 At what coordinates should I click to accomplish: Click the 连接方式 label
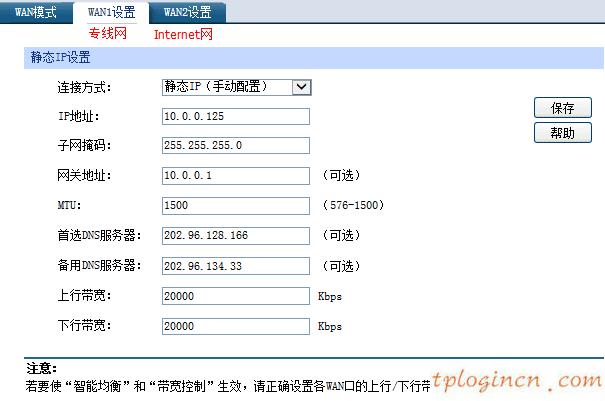click(84, 87)
